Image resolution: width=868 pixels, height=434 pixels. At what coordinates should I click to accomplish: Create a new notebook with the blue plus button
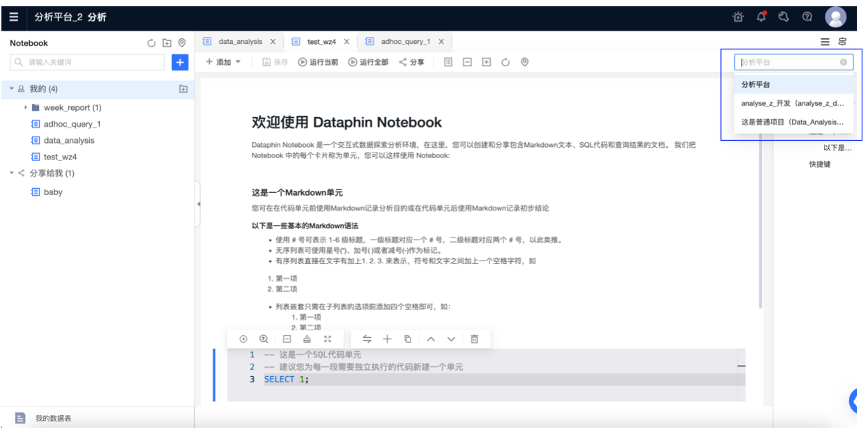click(180, 62)
